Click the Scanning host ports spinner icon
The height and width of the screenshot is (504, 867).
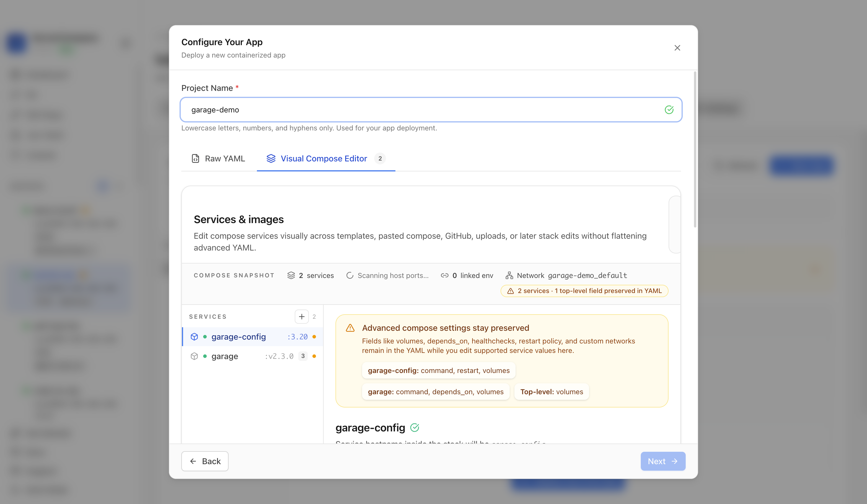(x=350, y=275)
